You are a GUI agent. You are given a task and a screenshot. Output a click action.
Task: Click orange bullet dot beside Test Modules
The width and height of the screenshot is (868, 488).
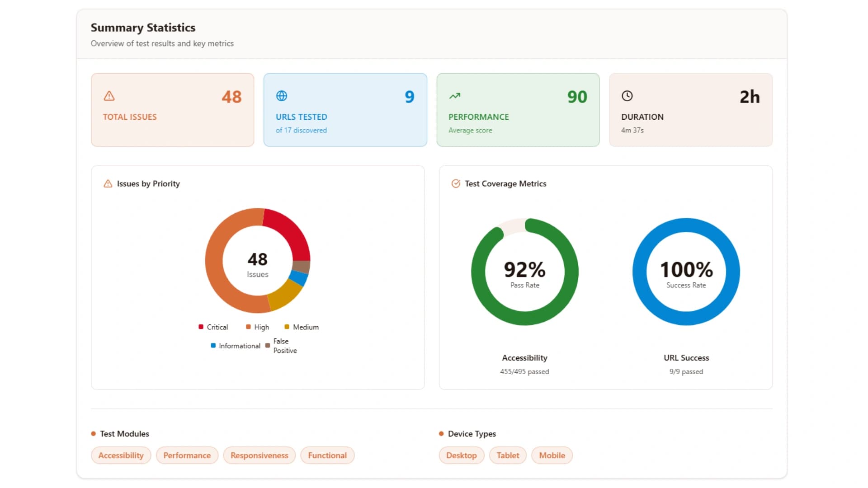click(x=93, y=434)
